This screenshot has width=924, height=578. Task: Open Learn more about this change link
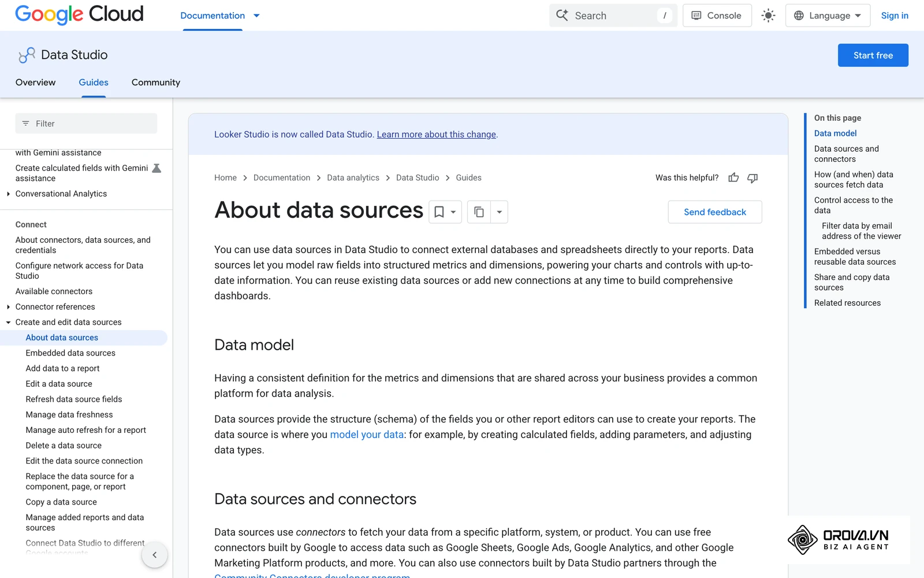pyautogui.click(x=437, y=134)
